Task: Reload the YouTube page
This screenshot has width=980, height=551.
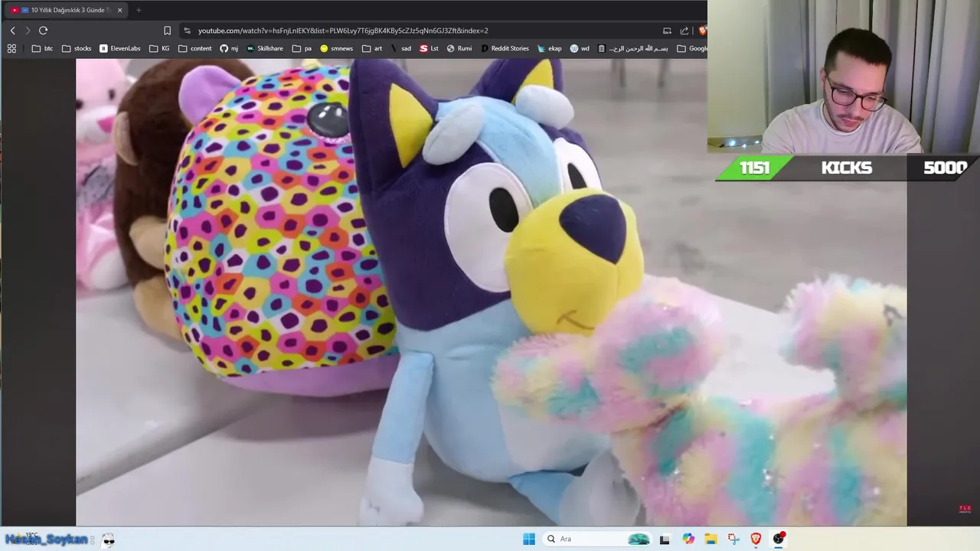Action: point(43,31)
